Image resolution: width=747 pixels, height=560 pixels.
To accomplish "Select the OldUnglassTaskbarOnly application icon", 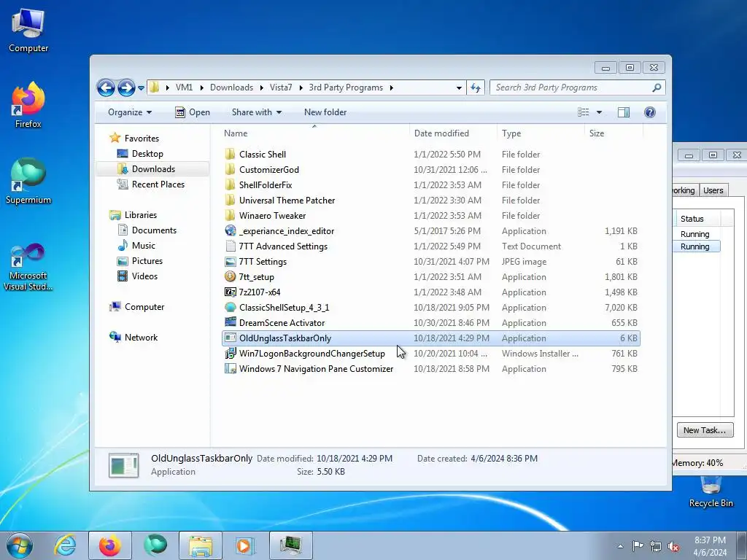I will coord(230,338).
